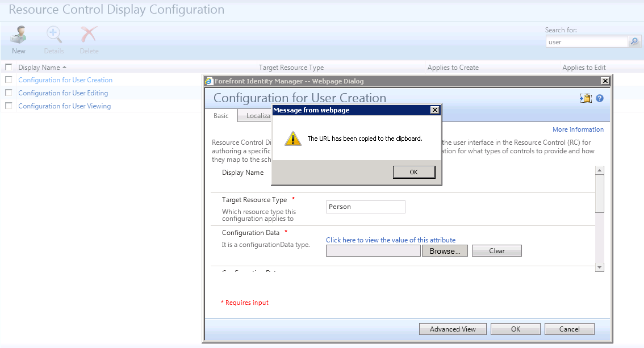Close the Forefront Identity Manager dialog

605,81
